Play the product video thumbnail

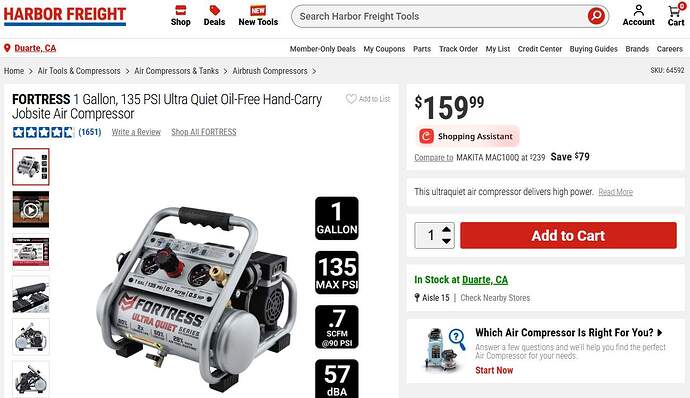point(31,210)
